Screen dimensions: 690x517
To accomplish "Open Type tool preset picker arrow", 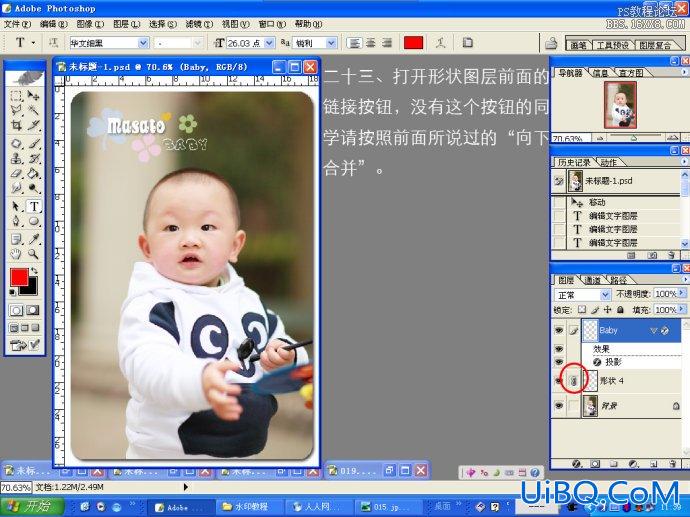I will (x=33, y=43).
